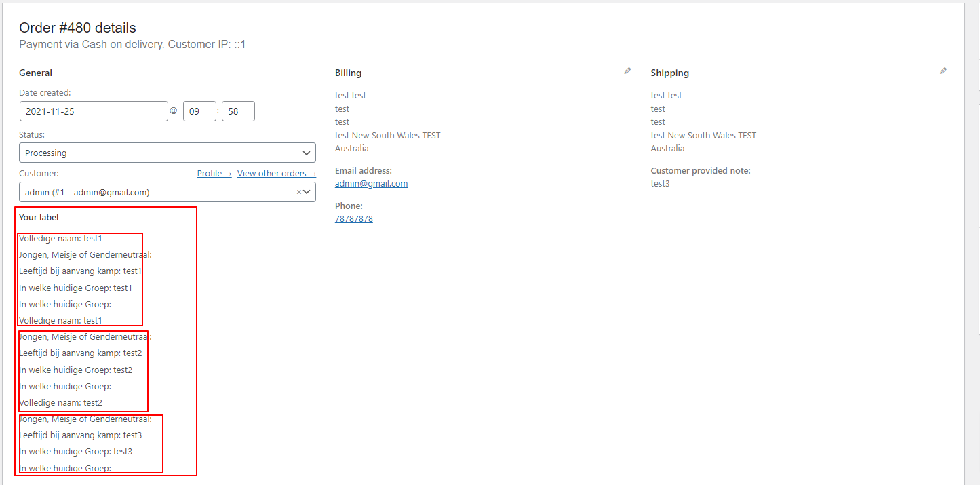Click the General section heading
Image resolution: width=980 pixels, height=485 pixels.
(x=35, y=73)
